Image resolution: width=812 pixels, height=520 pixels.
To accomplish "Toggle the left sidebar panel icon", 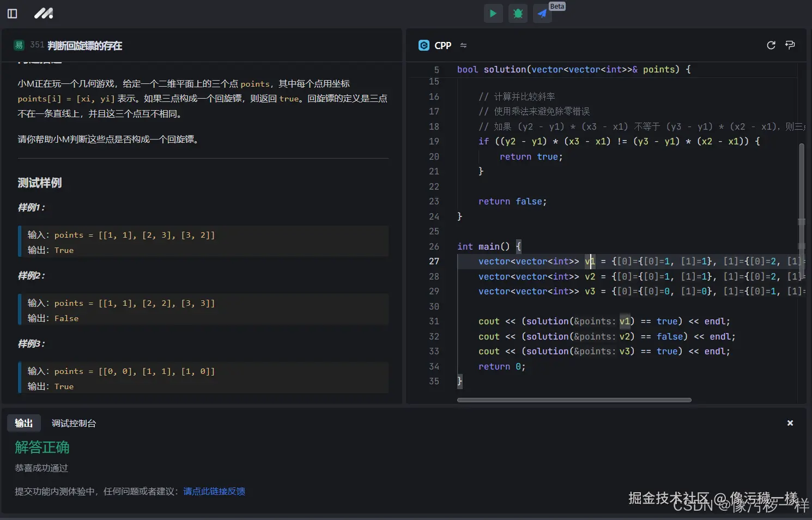I will (x=12, y=14).
